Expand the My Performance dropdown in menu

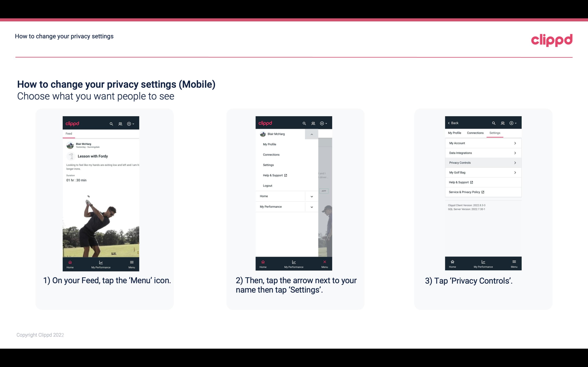pyautogui.click(x=311, y=206)
